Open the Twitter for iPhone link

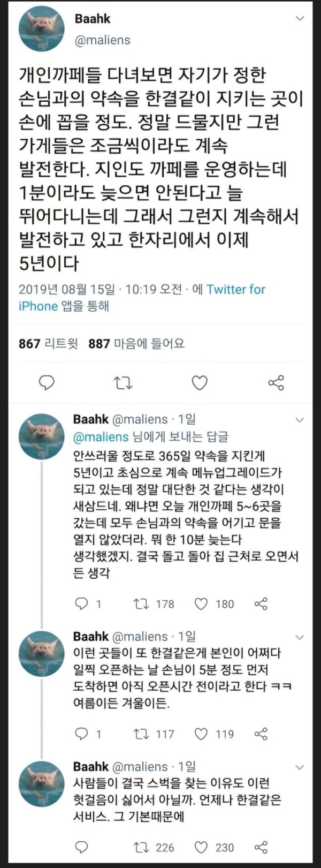pos(142,298)
